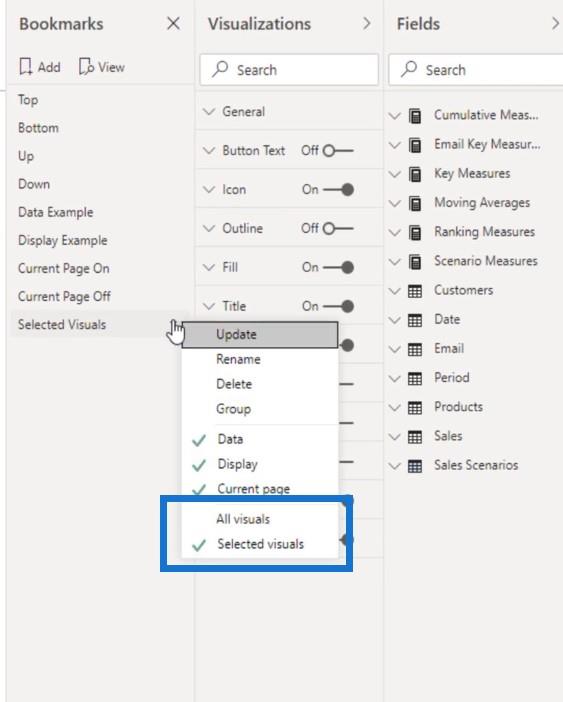Click the Add bookmark icon
Screen dimensions: 563x702
coord(26,67)
